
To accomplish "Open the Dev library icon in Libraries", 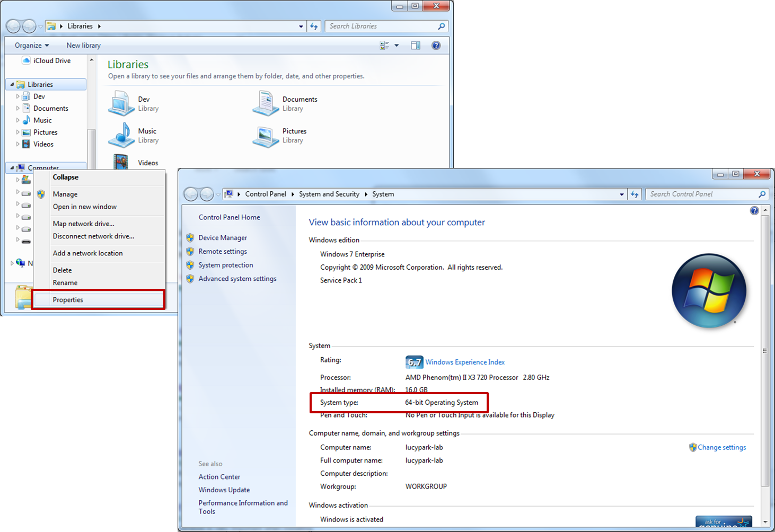I will coord(121,103).
